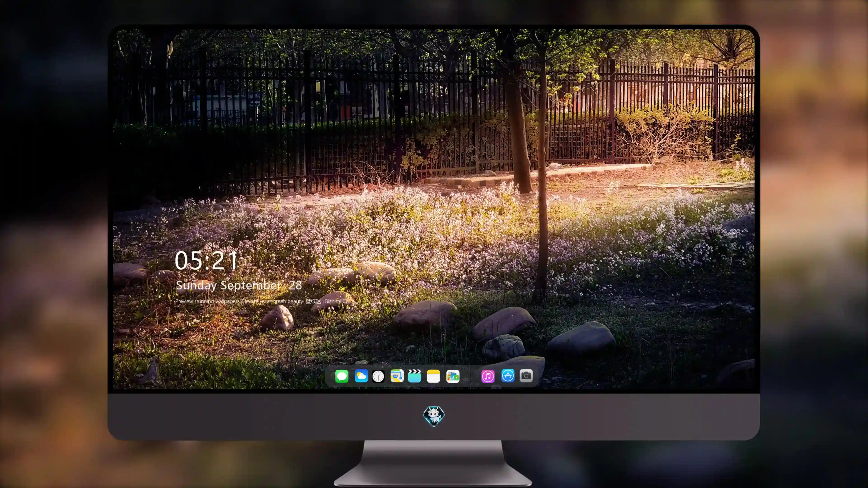868x488 pixels.
Task: Open the Maps app in the dock
Action: [x=397, y=376]
